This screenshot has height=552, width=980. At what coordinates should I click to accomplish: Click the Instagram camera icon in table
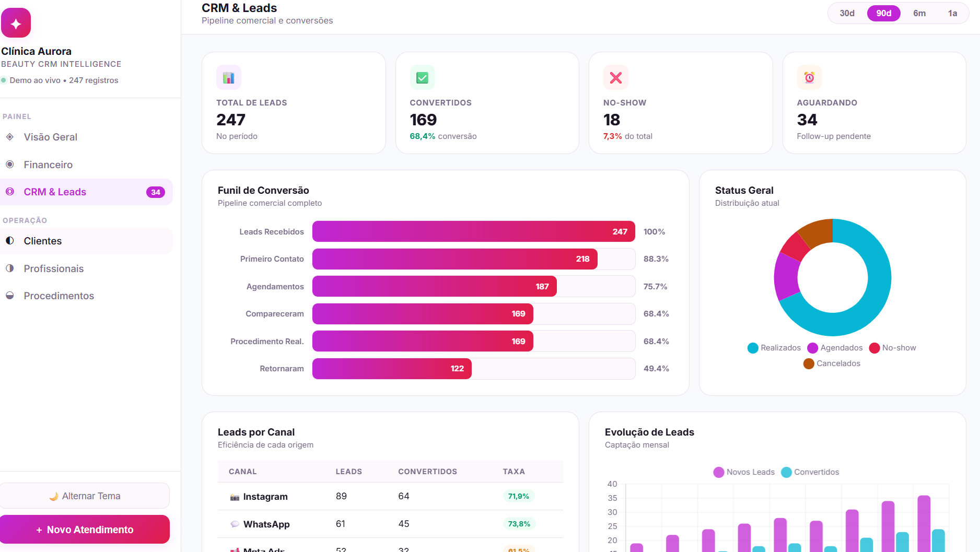(x=235, y=497)
